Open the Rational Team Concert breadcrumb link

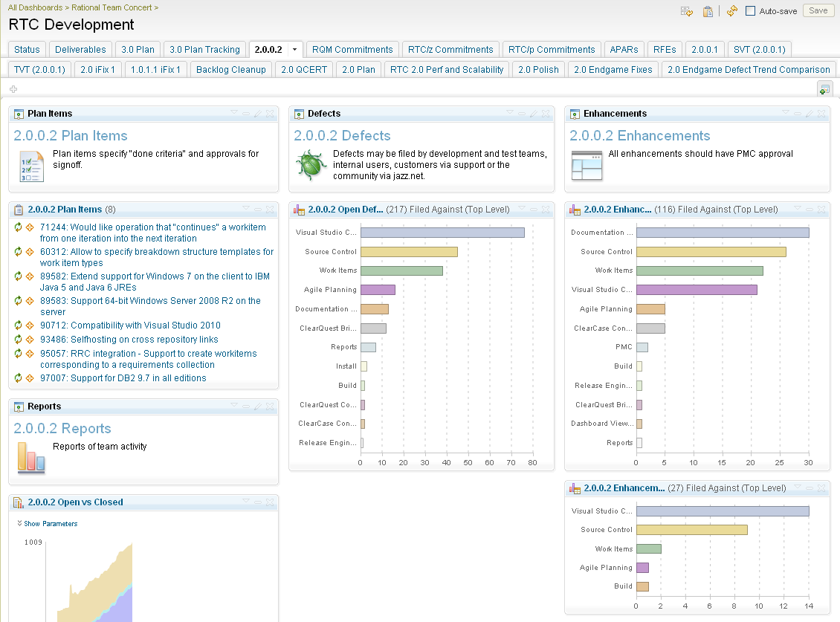112,7
